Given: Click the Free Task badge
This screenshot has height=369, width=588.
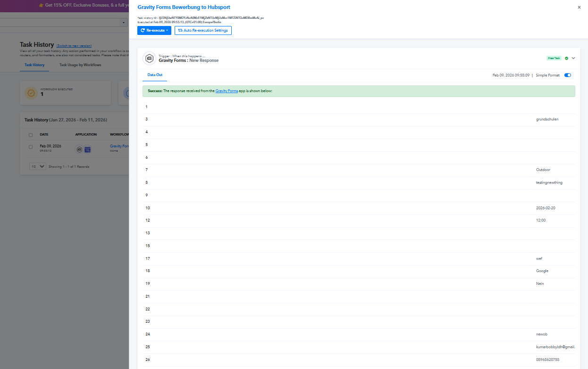Looking at the screenshot, I should [x=554, y=58].
